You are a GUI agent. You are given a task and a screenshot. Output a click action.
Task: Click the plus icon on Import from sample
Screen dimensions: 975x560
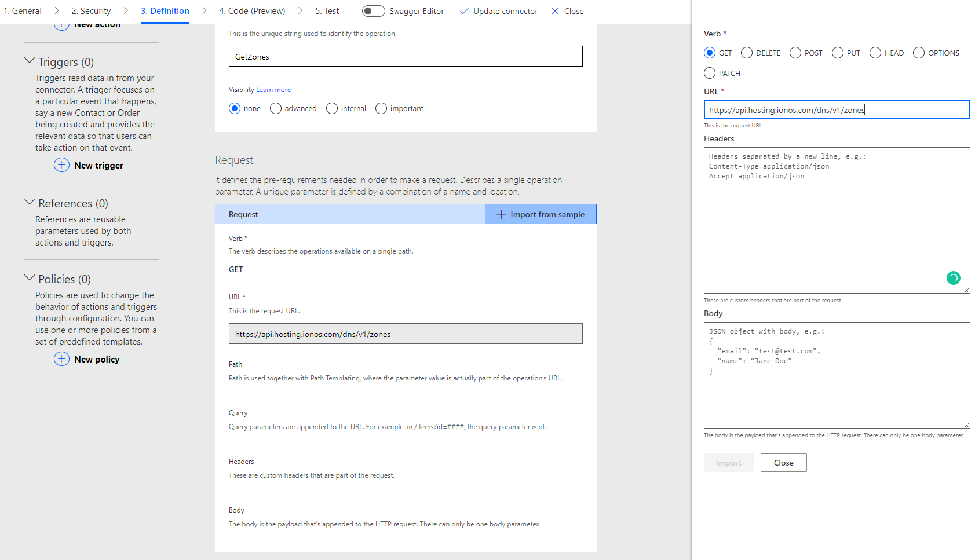(x=501, y=214)
